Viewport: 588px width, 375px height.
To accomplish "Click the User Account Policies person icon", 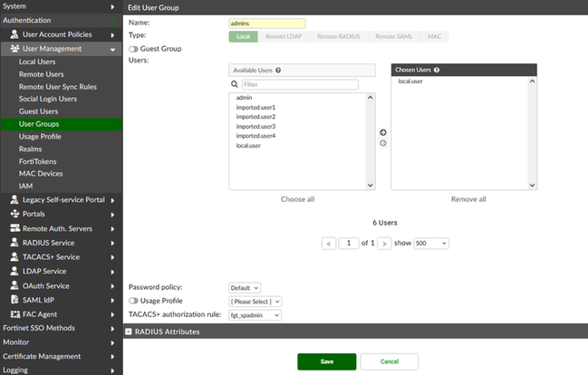I will (x=14, y=34).
